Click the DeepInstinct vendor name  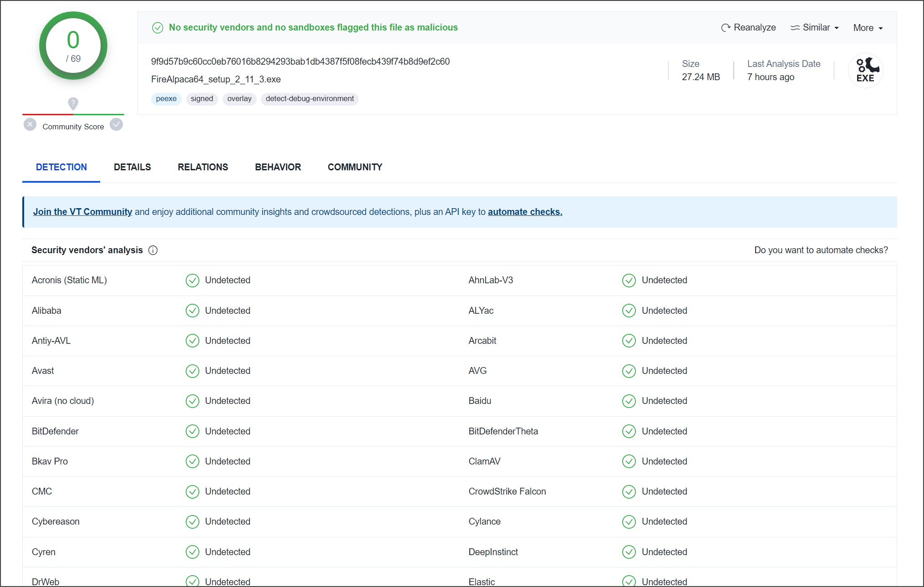click(493, 552)
